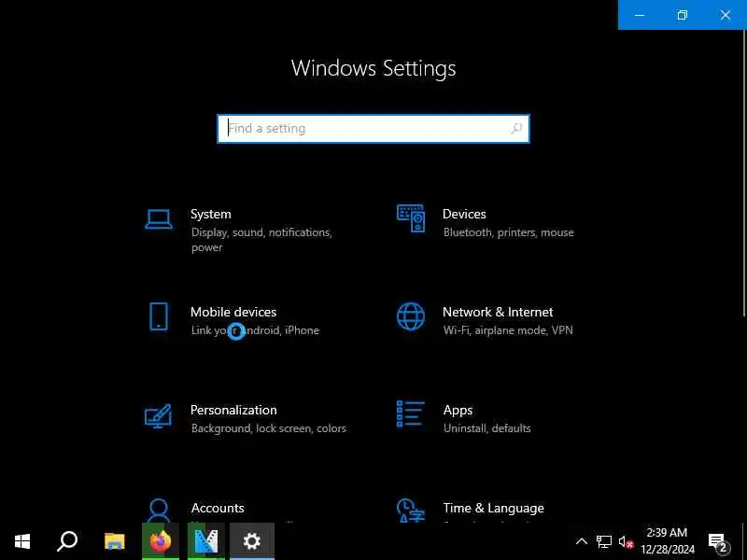
Task: Launch File Explorer from the taskbar
Action: (114, 541)
